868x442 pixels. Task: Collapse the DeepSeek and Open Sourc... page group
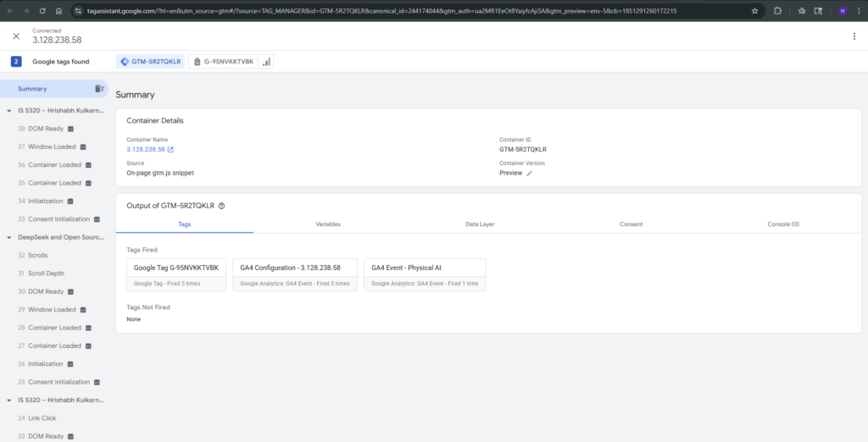point(9,238)
